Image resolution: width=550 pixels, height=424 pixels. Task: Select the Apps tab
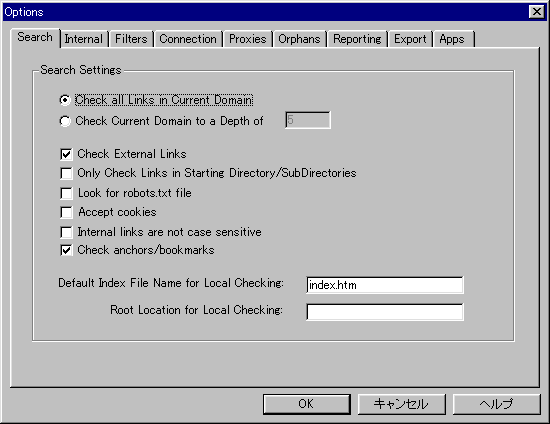point(452,39)
